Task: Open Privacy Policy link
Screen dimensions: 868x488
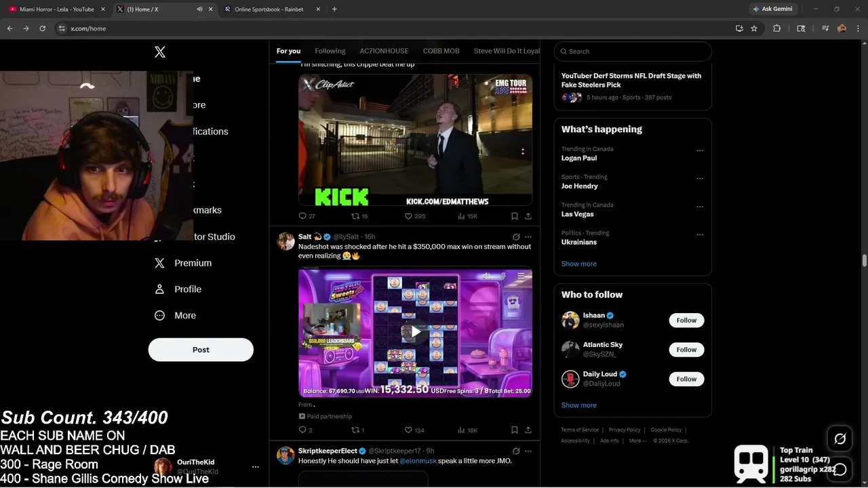Action: (625, 430)
